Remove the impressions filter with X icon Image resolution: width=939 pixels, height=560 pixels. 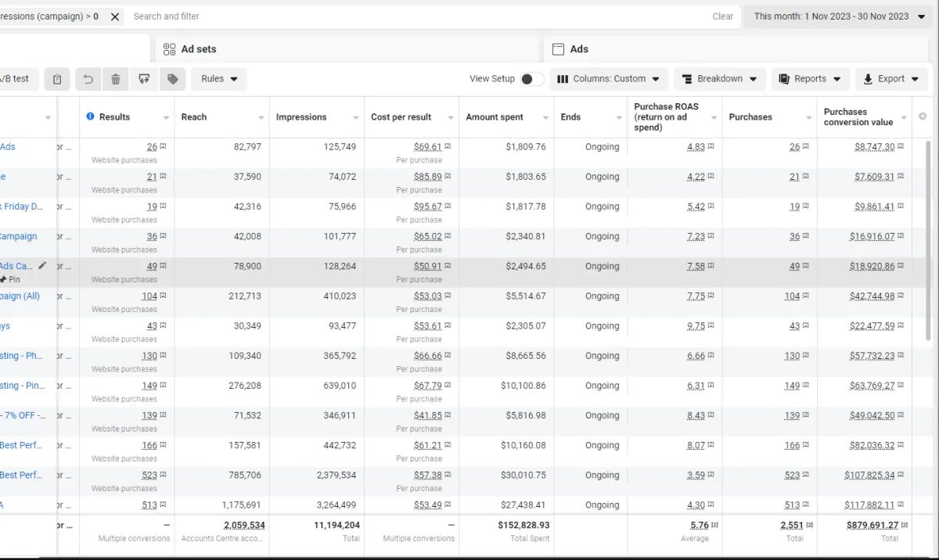click(115, 16)
